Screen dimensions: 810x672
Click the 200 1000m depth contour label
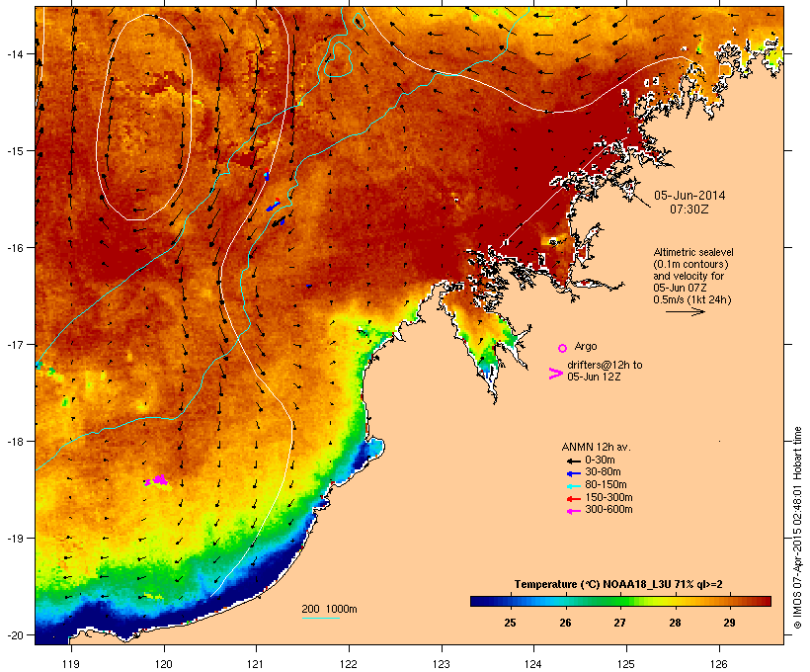pyautogui.click(x=329, y=609)
